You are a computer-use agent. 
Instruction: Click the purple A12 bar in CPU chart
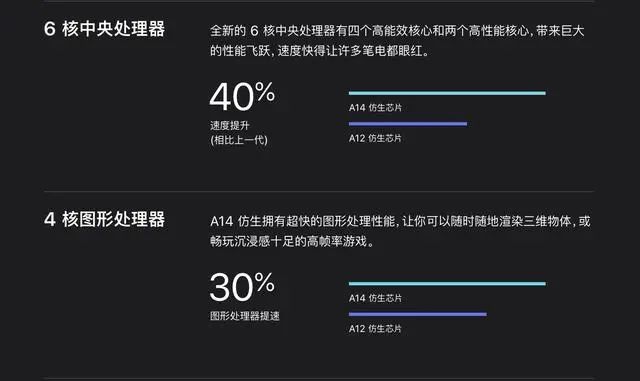coord(408,124)
